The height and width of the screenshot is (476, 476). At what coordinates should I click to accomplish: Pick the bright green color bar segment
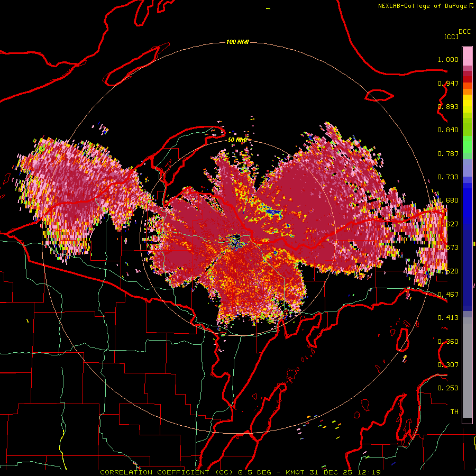tap(467, 144)
